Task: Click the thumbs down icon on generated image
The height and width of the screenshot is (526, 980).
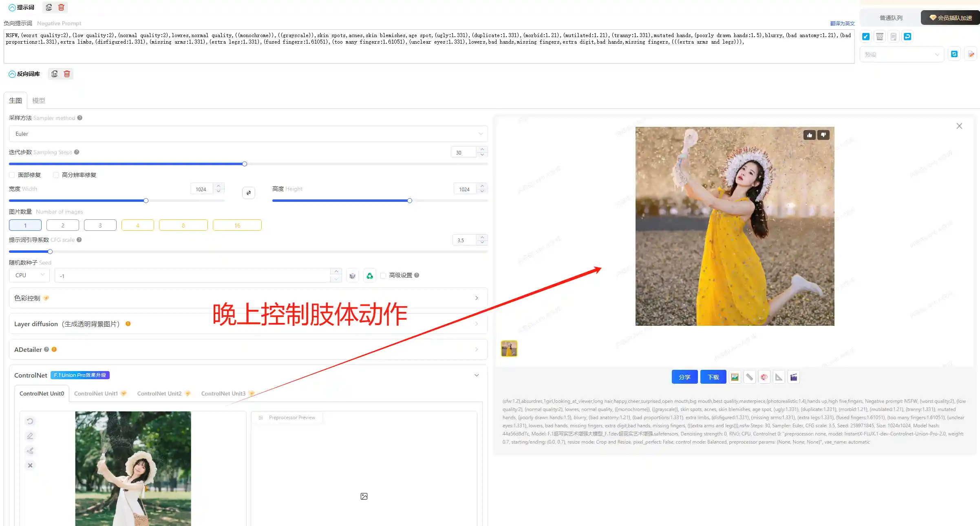Action: (823, 135)
